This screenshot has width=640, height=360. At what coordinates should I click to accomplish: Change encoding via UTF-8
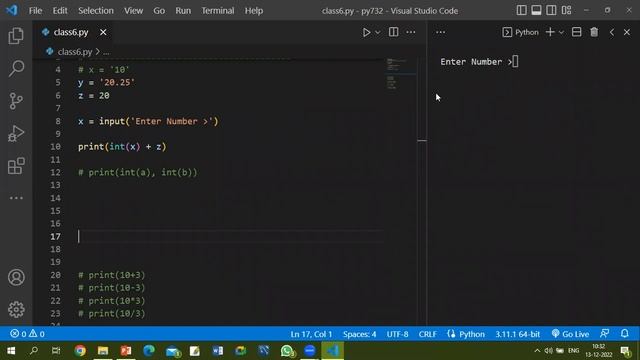click(x=397, y=334)
